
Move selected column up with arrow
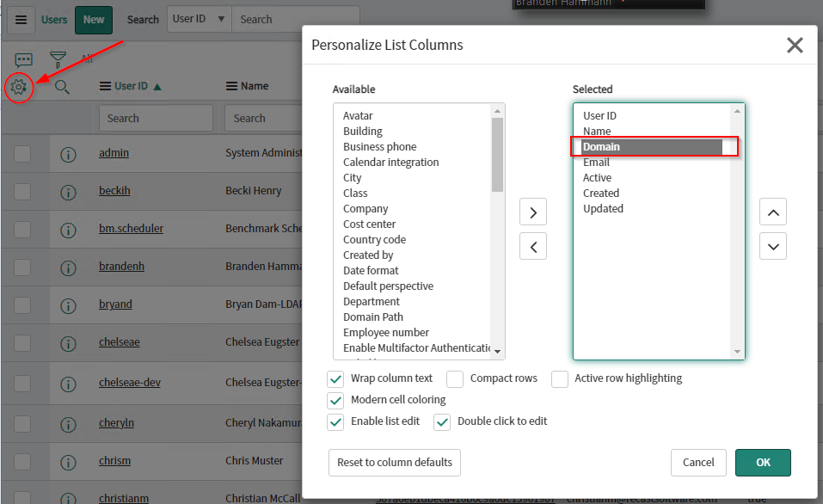[773, 212]
